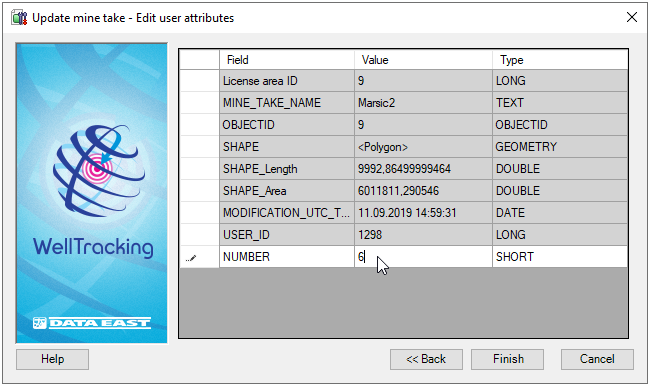Click the MINE_TAKE_NAME field cell

(x=287, y=103)
